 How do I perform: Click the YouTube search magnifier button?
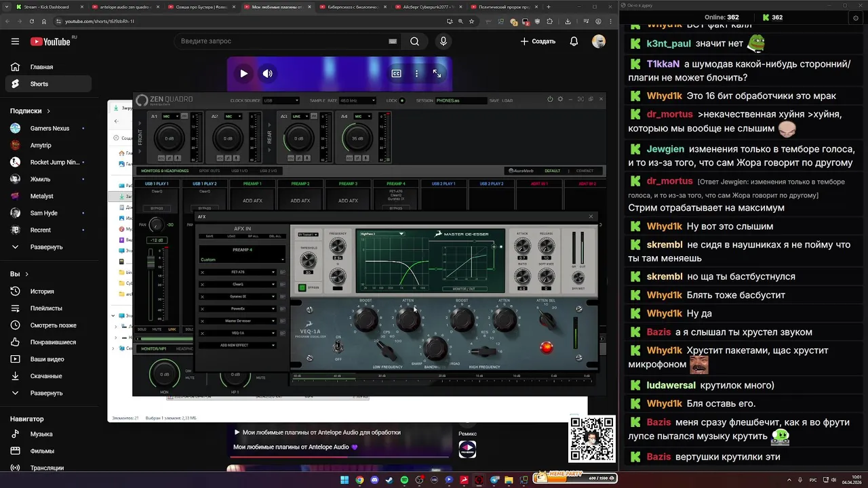click(414, 41)
